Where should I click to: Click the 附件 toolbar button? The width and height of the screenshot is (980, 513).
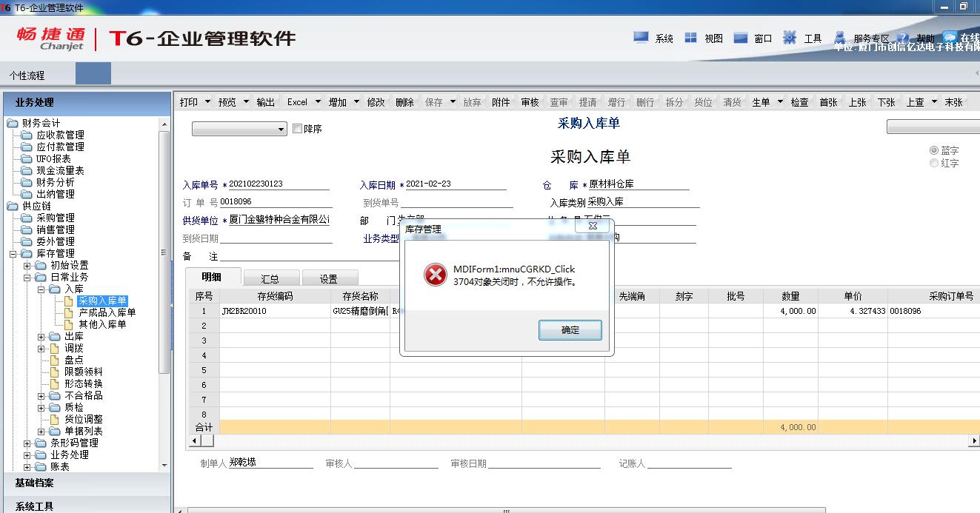click(x=501, y=102)
